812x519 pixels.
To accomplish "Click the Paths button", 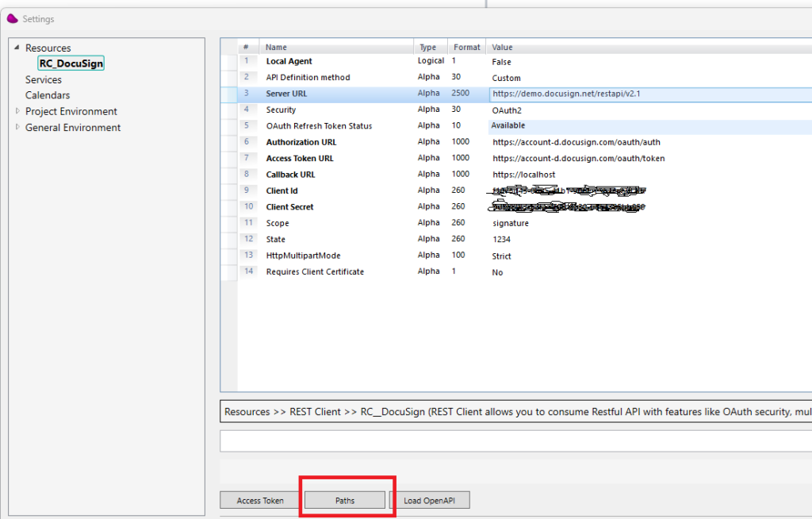I will (x=345, y=500).
